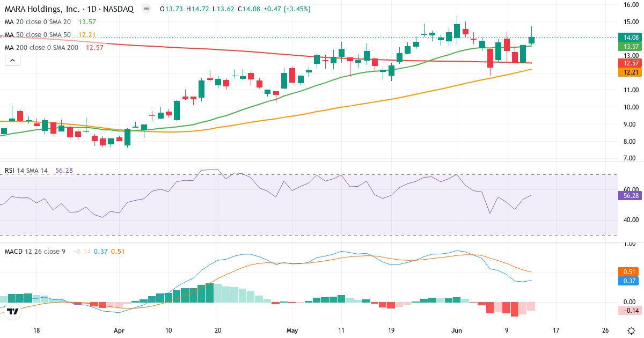Screen dimensions: 644x338
Task: Click the red 12.57 SMA 200 price tag
Action: (x=631, y=63)
